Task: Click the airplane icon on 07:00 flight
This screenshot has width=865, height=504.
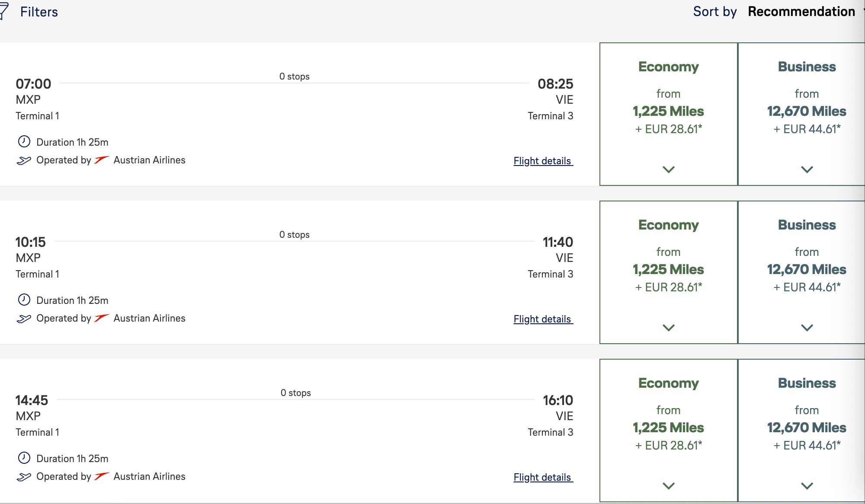Action: click(24, 160)
